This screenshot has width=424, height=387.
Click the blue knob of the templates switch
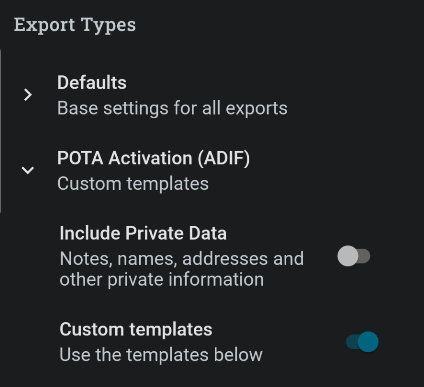click(x=368, y=342)
